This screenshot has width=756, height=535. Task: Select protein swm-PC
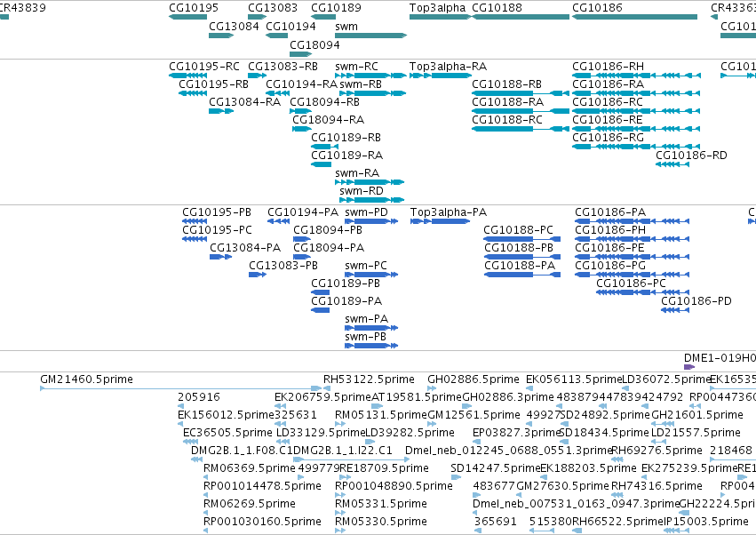tap(371, 275)
